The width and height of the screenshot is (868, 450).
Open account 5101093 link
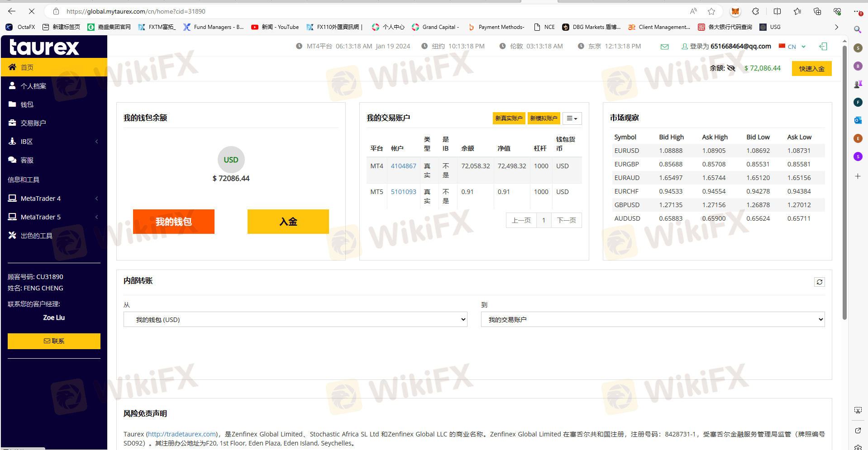click(x=403, y=192)
